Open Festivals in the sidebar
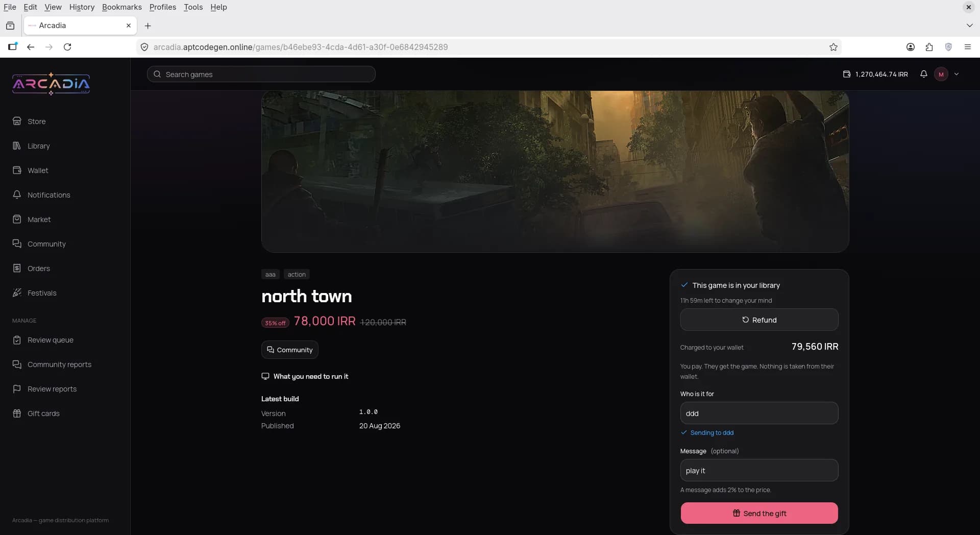The height and width of the screenshot is (535, 980). (x=42, y=293)
